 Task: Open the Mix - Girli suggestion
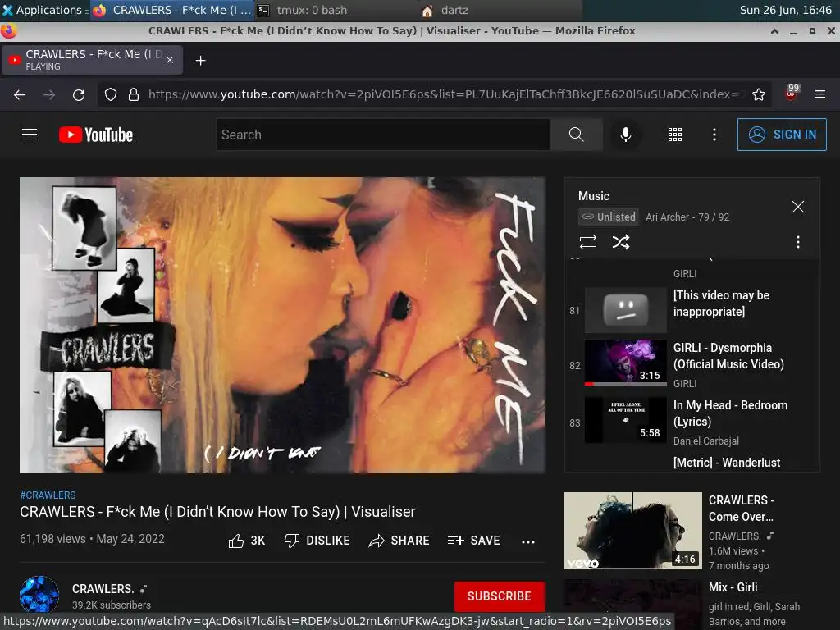733,587
